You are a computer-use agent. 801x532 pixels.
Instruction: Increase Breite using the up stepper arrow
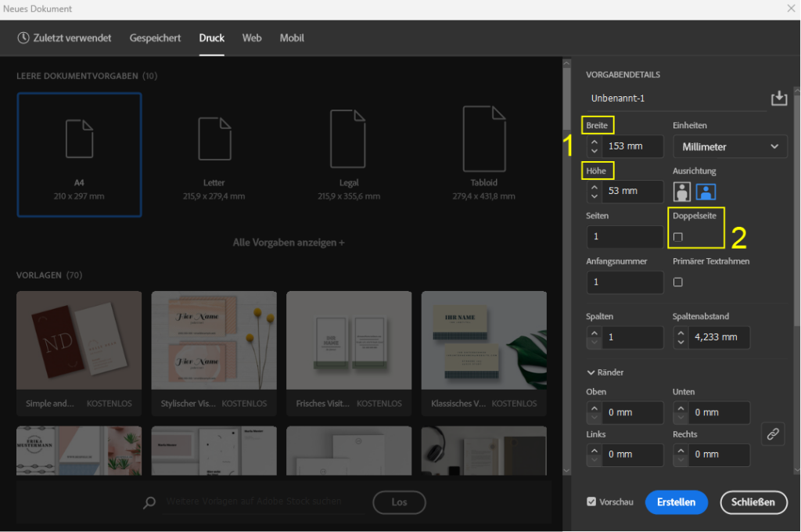[594, 142]
